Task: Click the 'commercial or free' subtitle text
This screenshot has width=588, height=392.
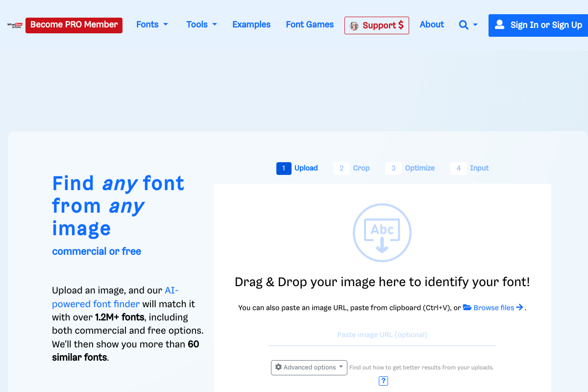Action: 97,251
